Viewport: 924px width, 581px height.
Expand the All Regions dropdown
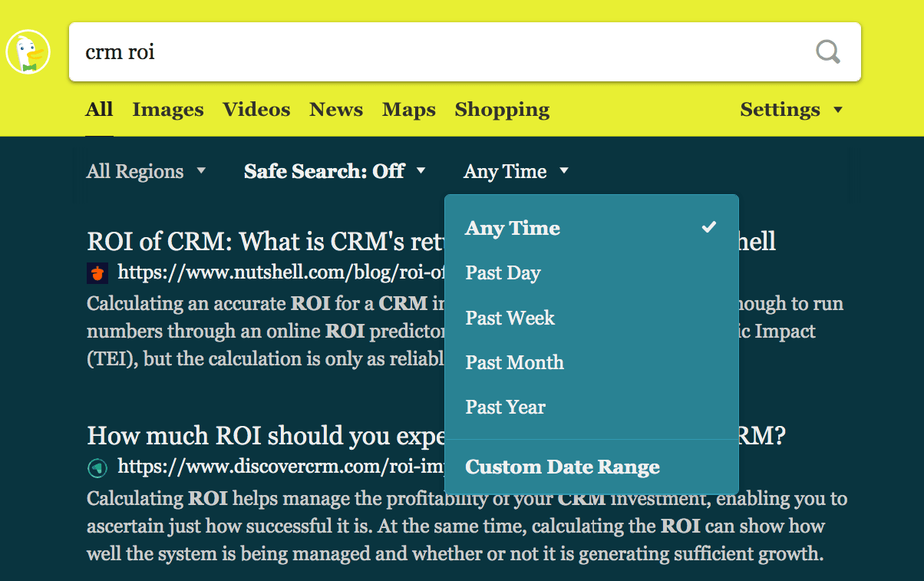[146, 171]
